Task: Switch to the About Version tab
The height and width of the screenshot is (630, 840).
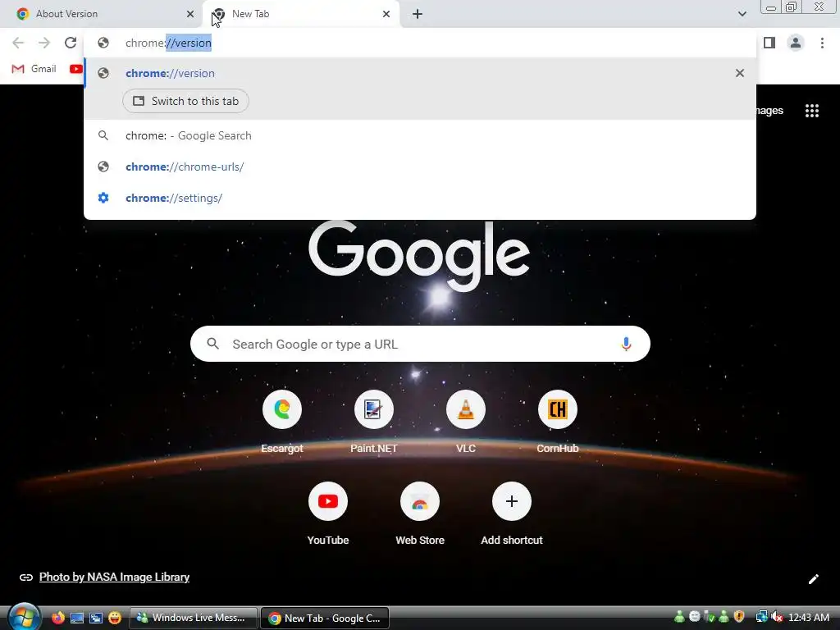Action: [102, 14]
